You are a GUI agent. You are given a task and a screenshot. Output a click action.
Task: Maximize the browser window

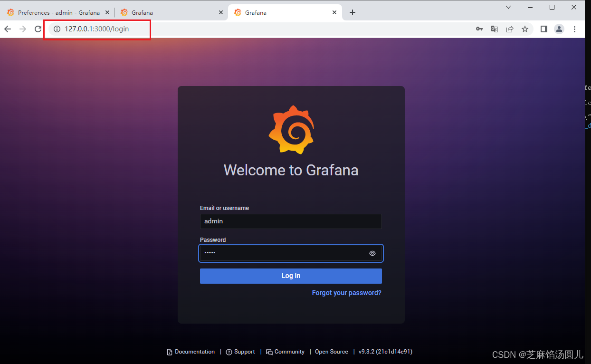coord(552,7)
